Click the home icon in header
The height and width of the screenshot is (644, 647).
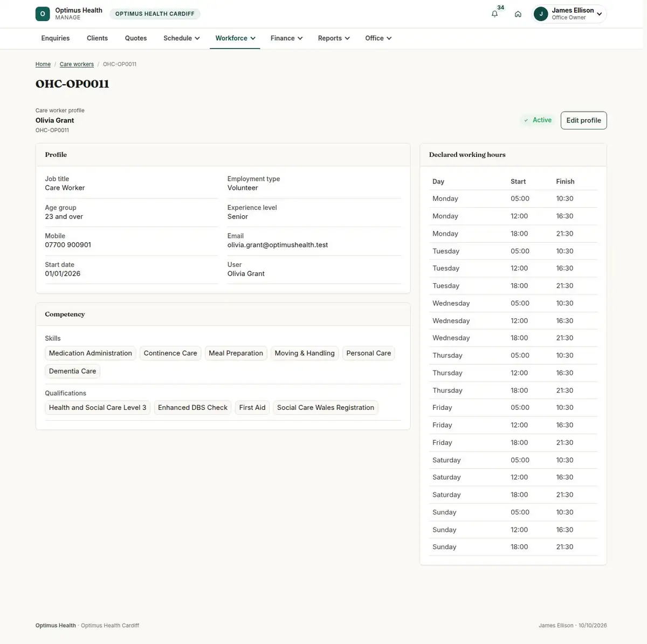pyautogui.click(x=518, y=14)
